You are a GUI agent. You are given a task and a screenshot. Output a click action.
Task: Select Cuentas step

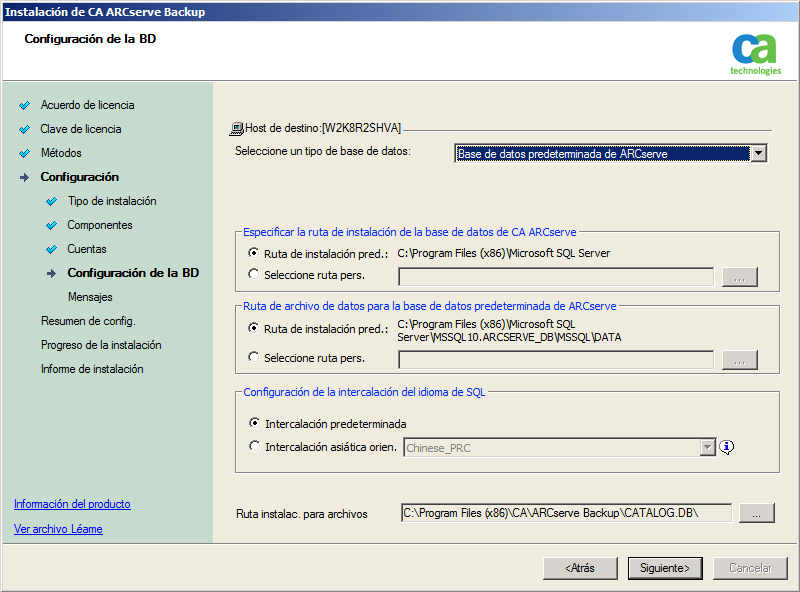point(87,249)
